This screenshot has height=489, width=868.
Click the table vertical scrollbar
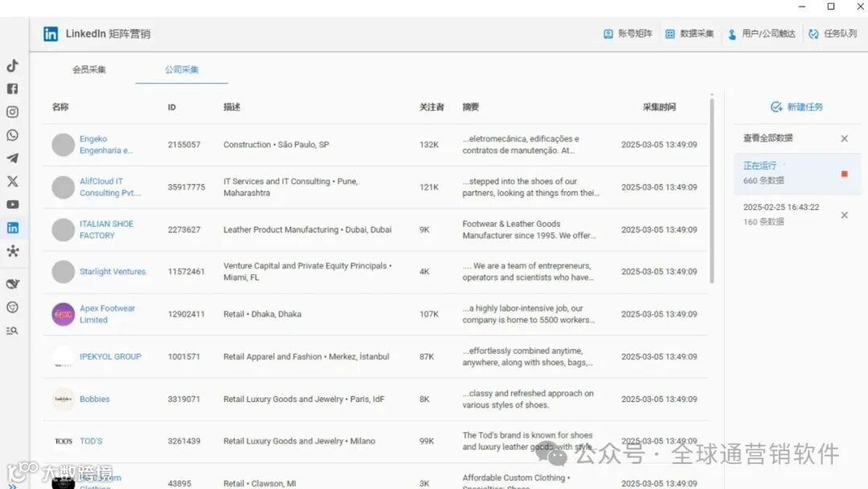pos(711,191)
